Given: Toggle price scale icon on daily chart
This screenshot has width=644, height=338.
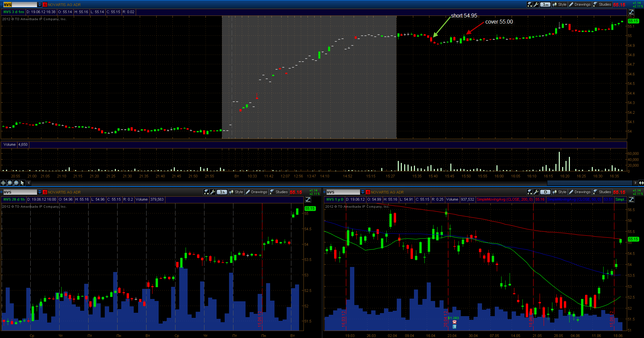Looking at the screenshot, I should (x=632, y=200).
